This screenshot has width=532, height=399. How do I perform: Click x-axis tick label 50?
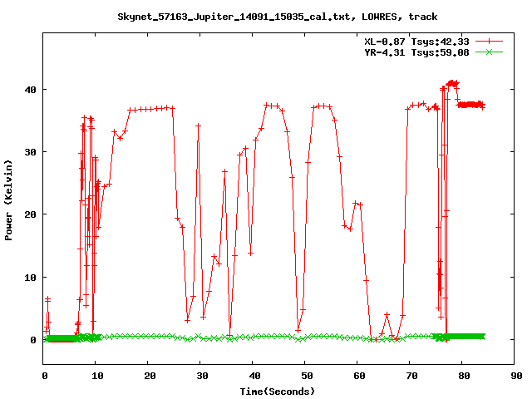[x=307, y=376]
